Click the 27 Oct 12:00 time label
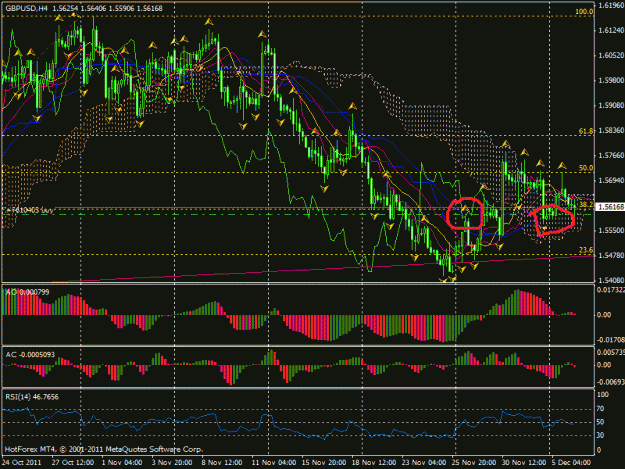The image size is (625, 469). click(x=73, y=463)
